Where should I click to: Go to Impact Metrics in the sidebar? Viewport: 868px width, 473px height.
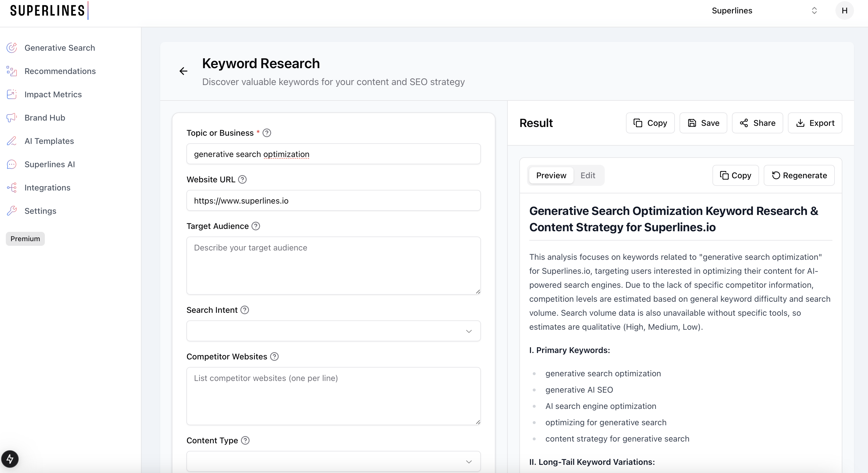53,94
